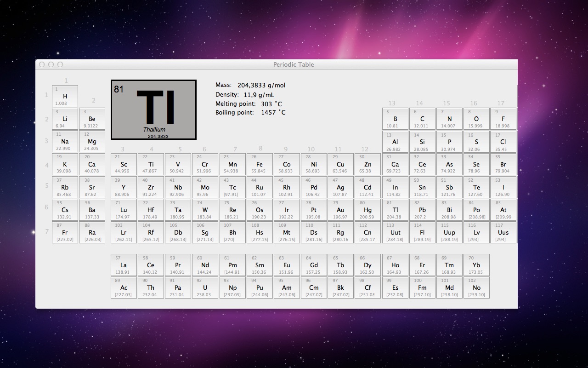
Task: Select the Ytterbium Yb element tile
Action: [x=476, y=265]
